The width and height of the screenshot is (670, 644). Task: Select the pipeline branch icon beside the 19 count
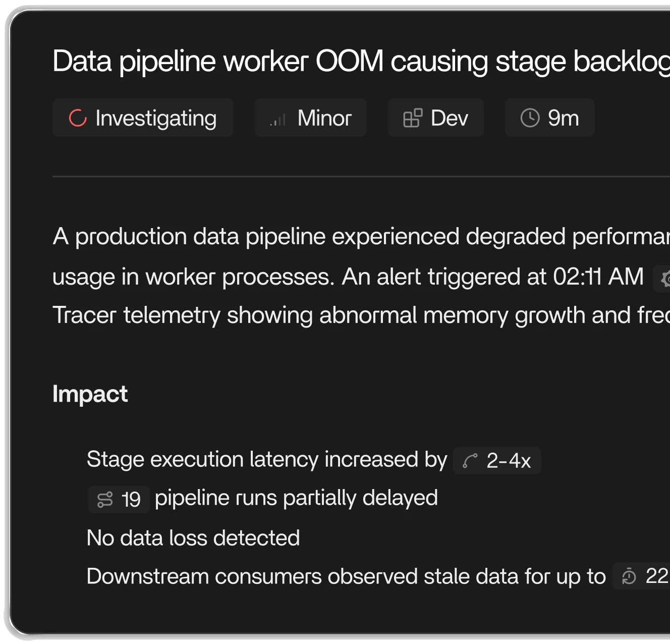[x=105, y=498]
